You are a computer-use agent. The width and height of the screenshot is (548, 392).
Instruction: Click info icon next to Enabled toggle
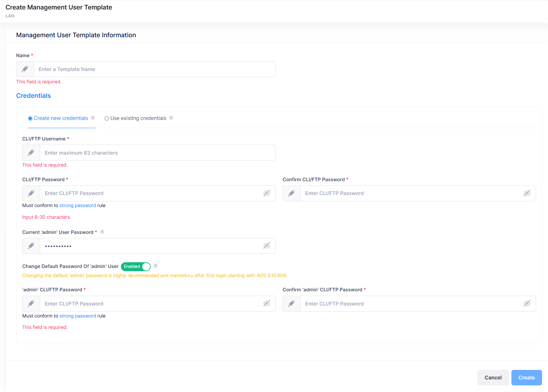(155, 266)
